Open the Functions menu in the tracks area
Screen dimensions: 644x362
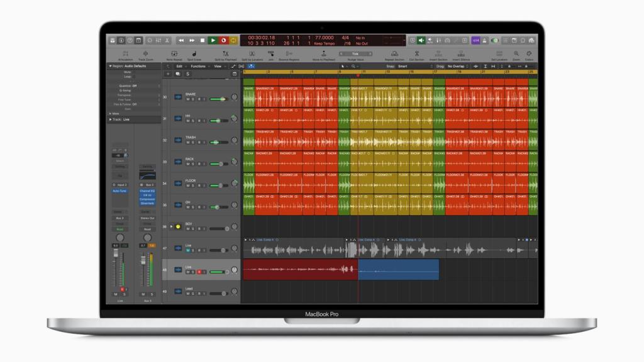pos(197,65)
